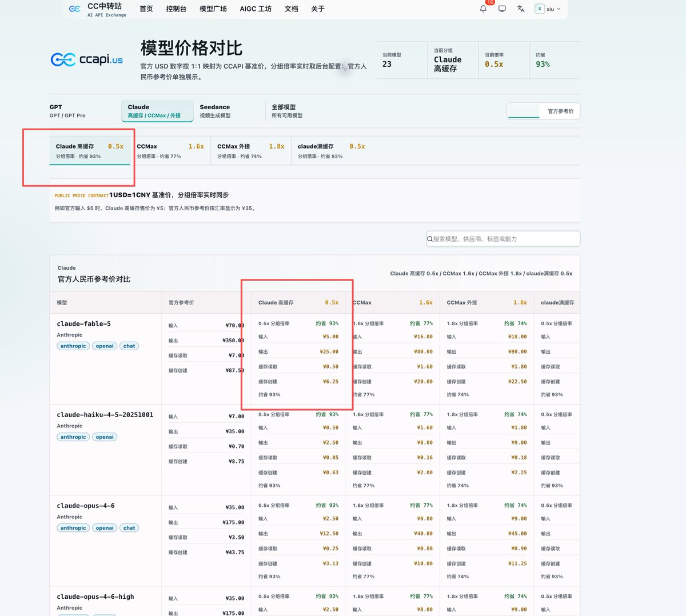686x616 pixels.
Task: Click the 当前倍率 0.5x stat card
Action: point(504,60)
